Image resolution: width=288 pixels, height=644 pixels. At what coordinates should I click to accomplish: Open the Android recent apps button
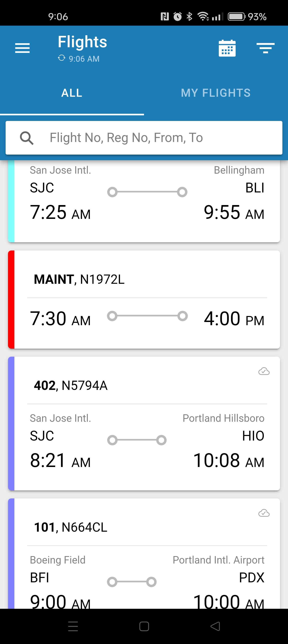click(x=73, y=626)
